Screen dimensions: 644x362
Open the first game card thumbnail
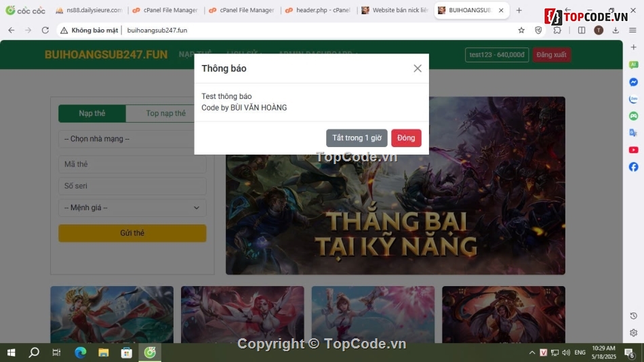pos(112,315)
